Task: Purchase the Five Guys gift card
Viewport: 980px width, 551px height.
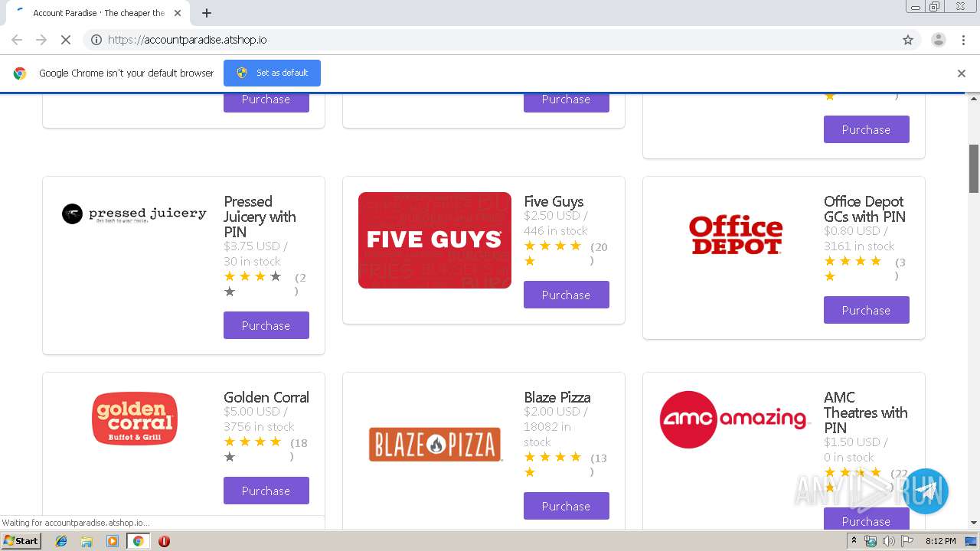Action: click(x=567, y=295)
